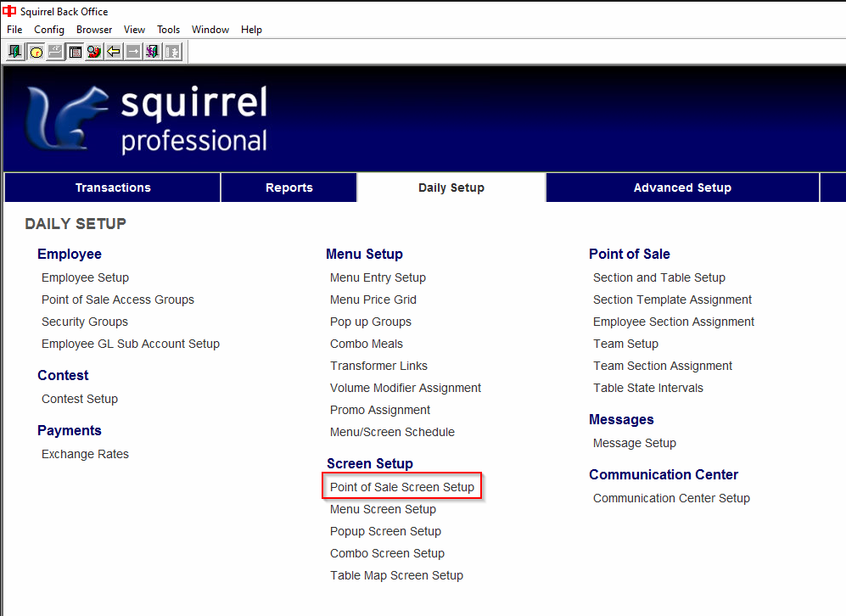The width and height of the screenshot is (846, 616).
Task: Open Menu/Screen Schedule link
Action: point(392,433)
